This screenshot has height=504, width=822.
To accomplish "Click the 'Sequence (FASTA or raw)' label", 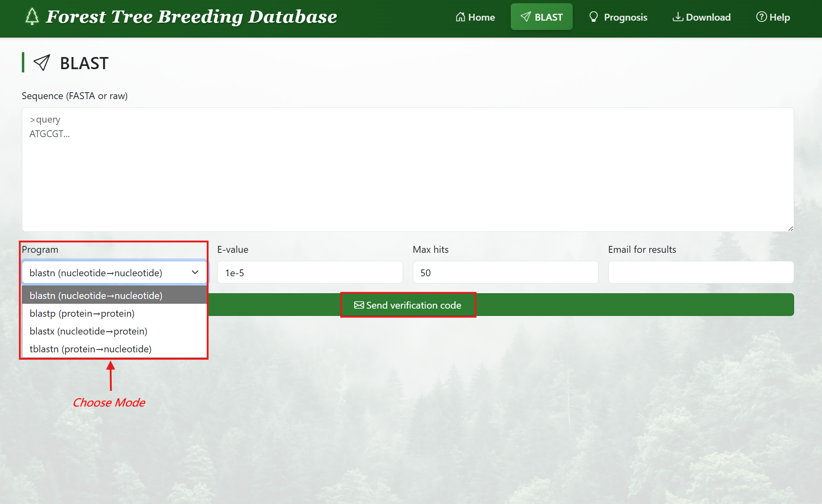I will coord(74,96).
